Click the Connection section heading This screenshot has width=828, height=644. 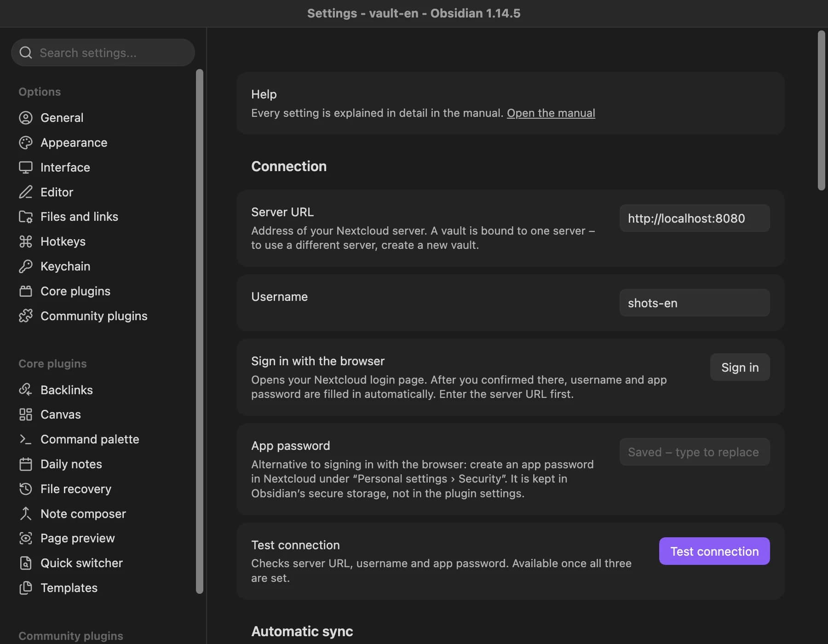click(x=289, y=166)
